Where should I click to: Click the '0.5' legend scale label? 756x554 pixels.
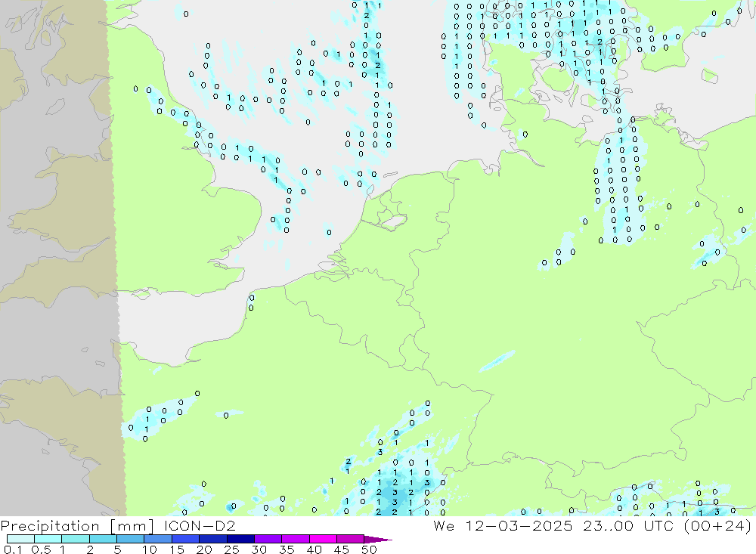click(x=41, y=549)
